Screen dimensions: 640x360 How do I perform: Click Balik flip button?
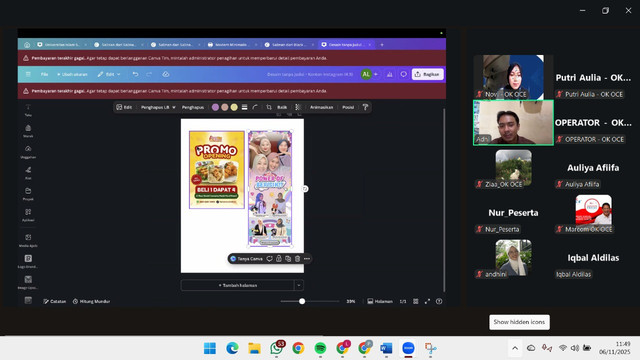pyautogui.click(x=282, y=107)
